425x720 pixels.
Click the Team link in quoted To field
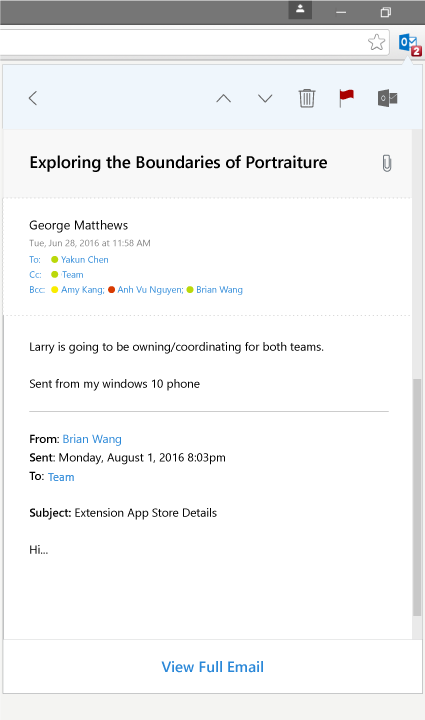[61, 477]
